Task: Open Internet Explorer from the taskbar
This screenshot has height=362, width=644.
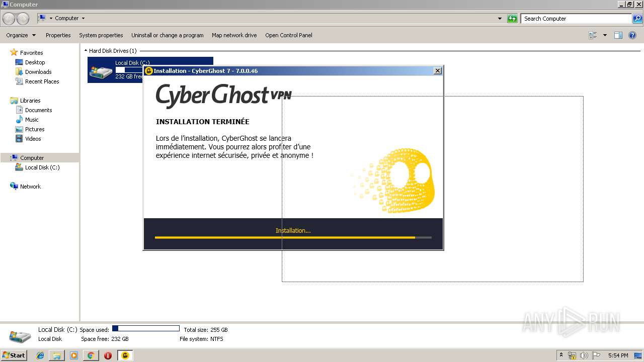Action: (40, 355)
